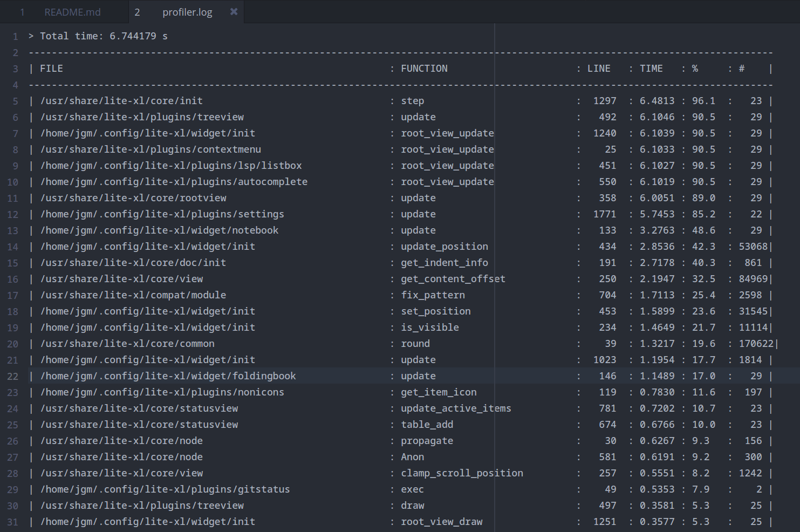Screen dimensions: 800x532
Task: Click the plugins/autocomplete file path
Action: coord(174,182)
